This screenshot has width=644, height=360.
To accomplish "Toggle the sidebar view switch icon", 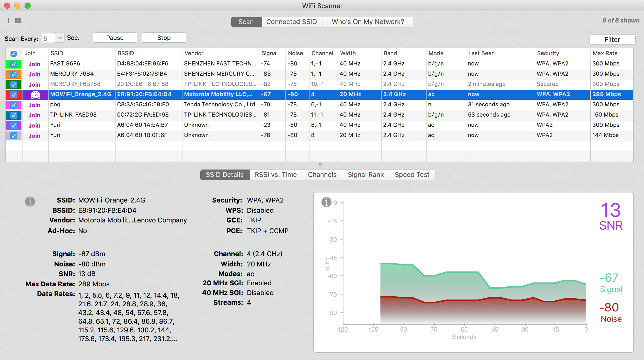I will point(14,20).
